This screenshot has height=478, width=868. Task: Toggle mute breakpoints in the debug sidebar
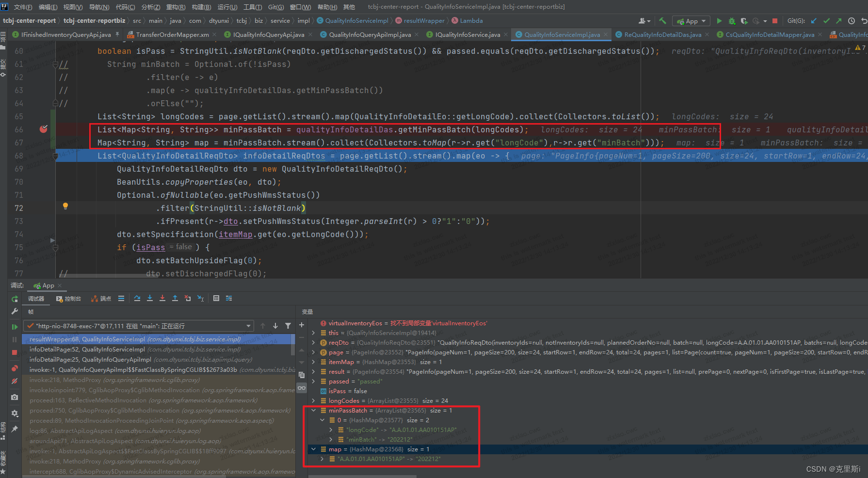coord(14,382)
